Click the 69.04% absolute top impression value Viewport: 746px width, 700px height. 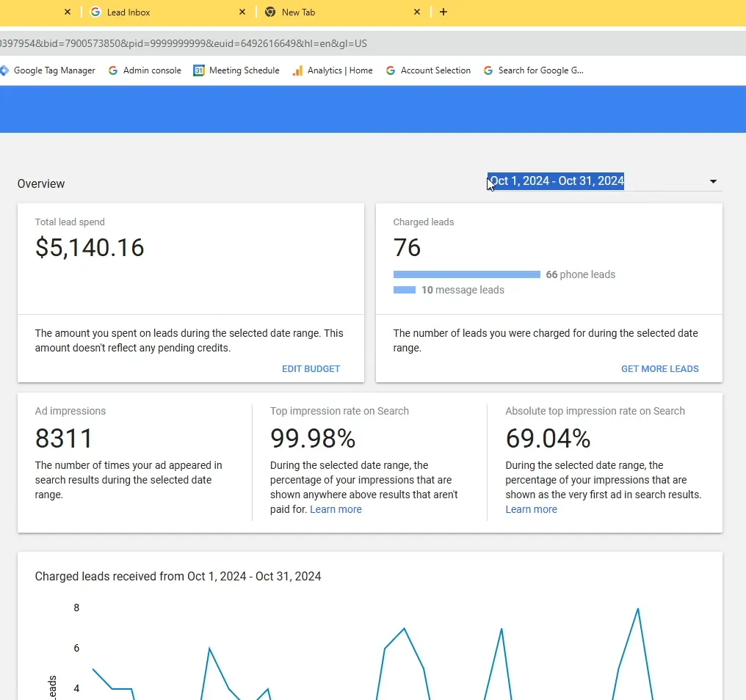(548, 439)
